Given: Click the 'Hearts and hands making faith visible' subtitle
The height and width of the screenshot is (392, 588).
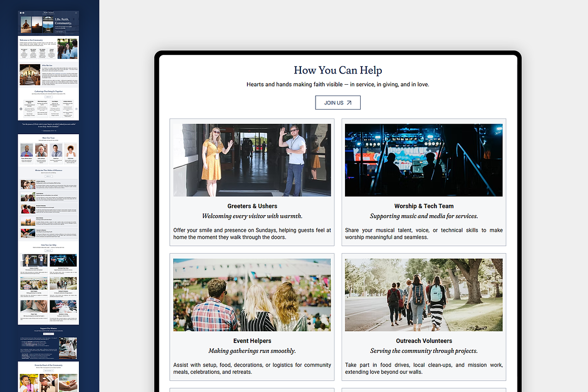Looking at the screenshot, I should click(x=338, y=84).
